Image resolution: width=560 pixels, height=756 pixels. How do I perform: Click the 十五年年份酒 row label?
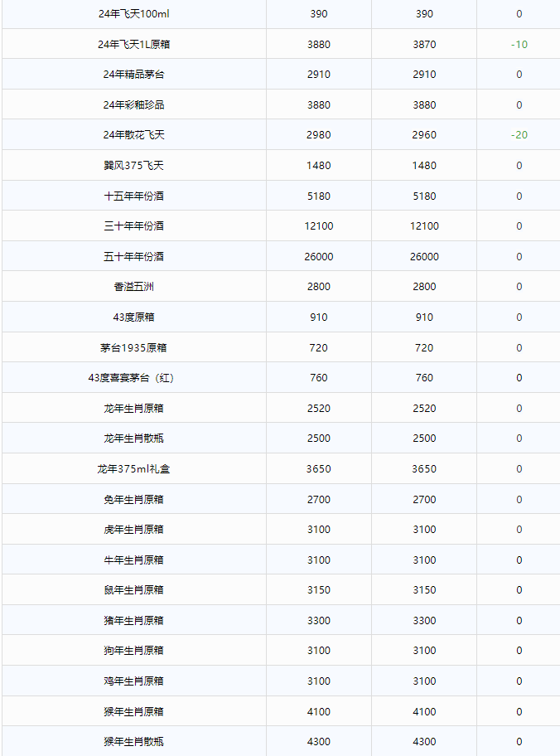coord(133,196)
